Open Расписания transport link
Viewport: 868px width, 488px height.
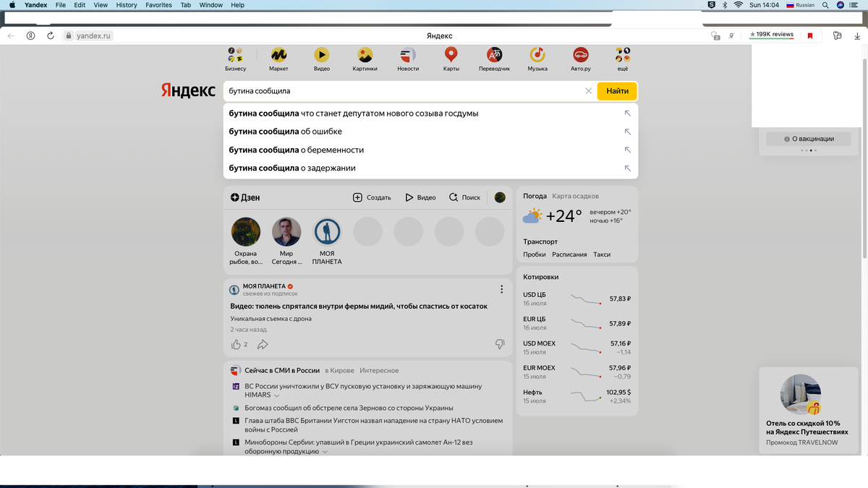[x=569, y=254]
